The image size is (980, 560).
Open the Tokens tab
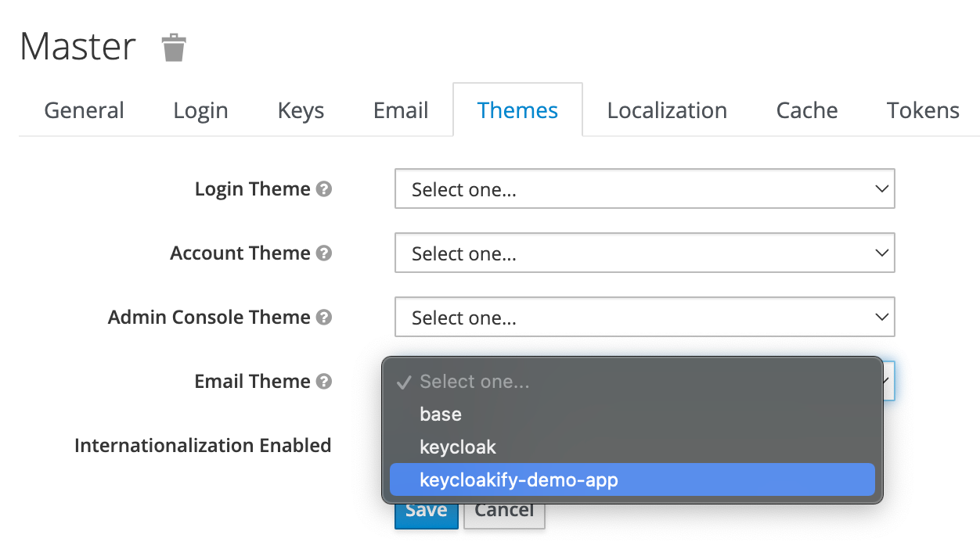(x=923, y=110)
